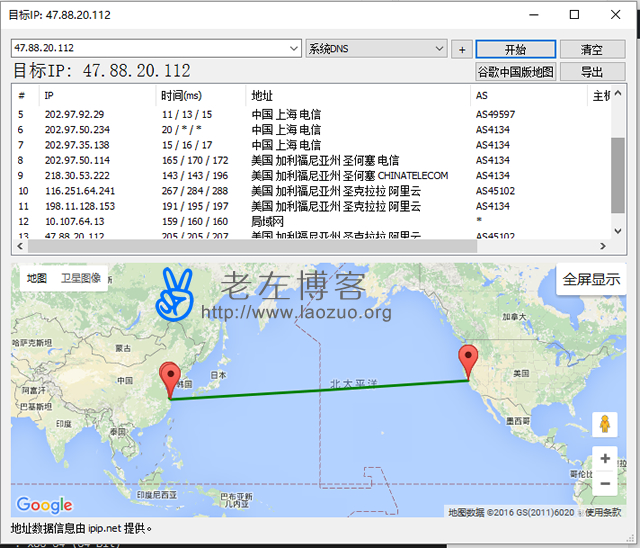Switch map to 地图 view

point(37,278)
